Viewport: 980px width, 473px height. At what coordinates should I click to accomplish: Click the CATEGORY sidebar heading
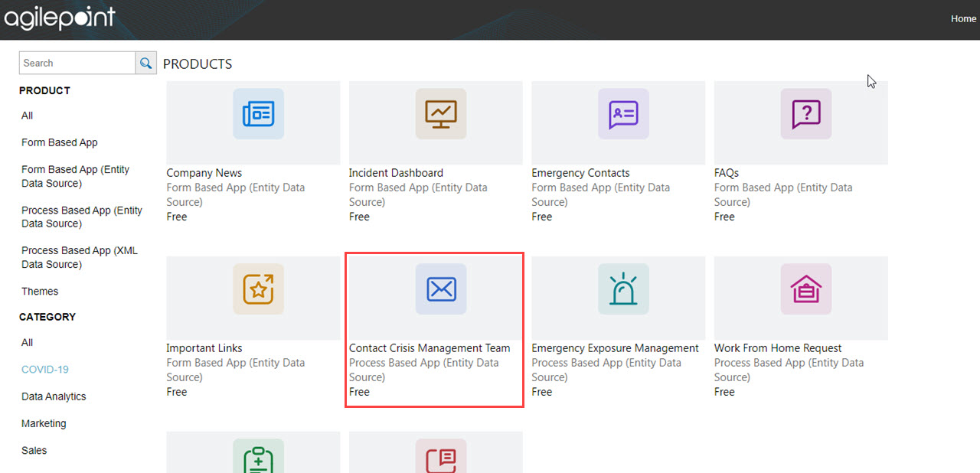coord(47,317)
